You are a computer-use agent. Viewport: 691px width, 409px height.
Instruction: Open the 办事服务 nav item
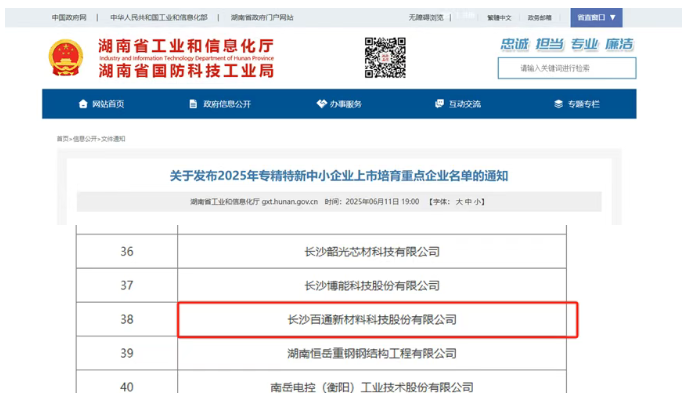346,104
